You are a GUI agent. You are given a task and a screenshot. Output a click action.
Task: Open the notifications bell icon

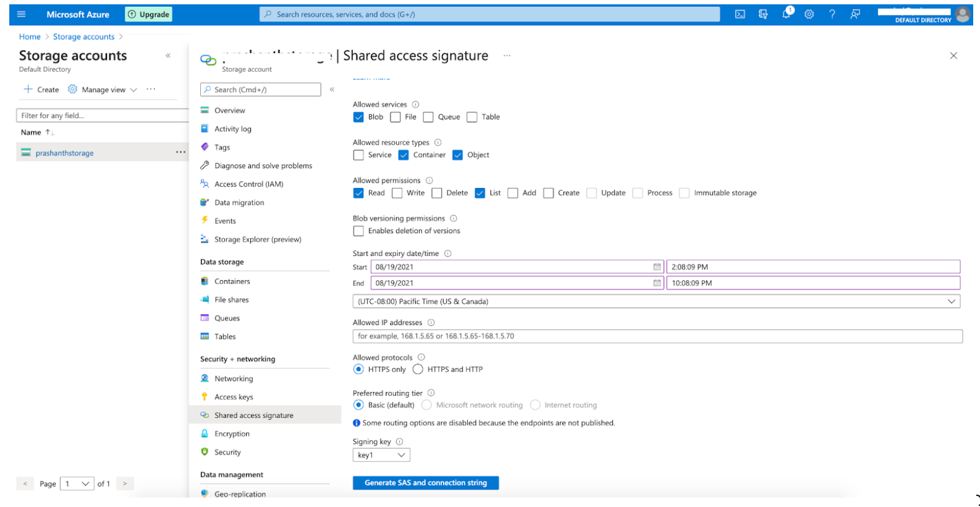pyautogui.click(x=786, y=14)
